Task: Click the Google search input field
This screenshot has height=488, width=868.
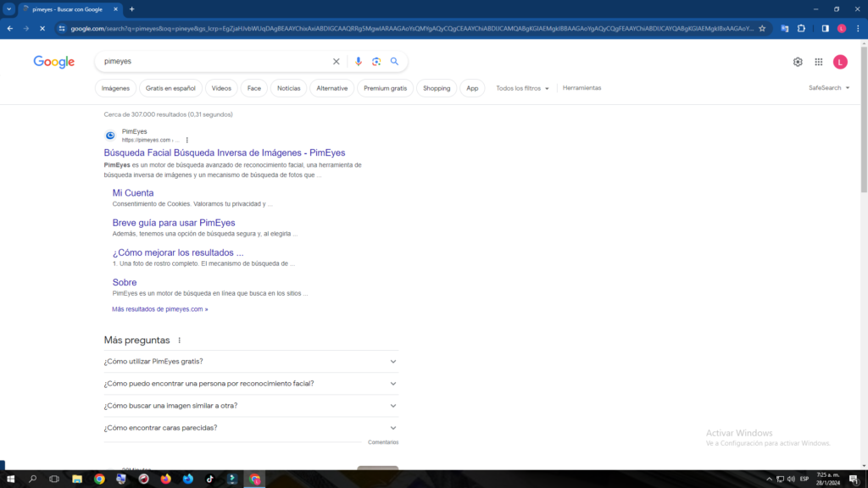Action: click(214, 61)
